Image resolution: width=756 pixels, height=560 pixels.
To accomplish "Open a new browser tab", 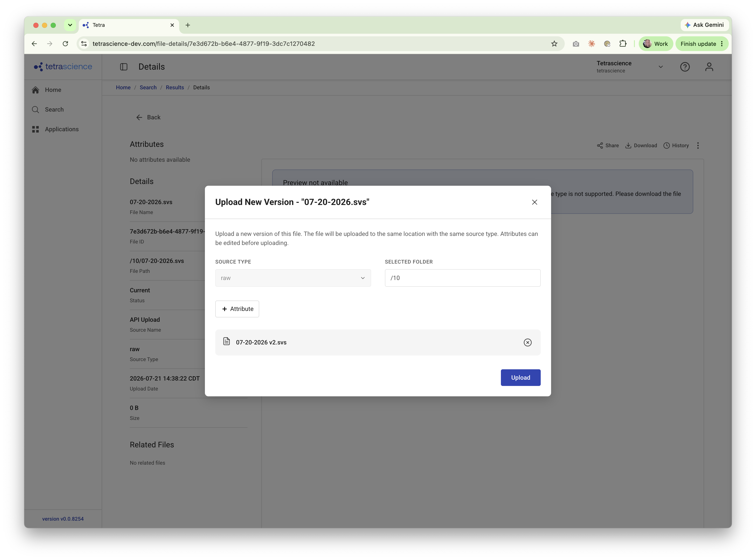I will [x=188, y=25].
